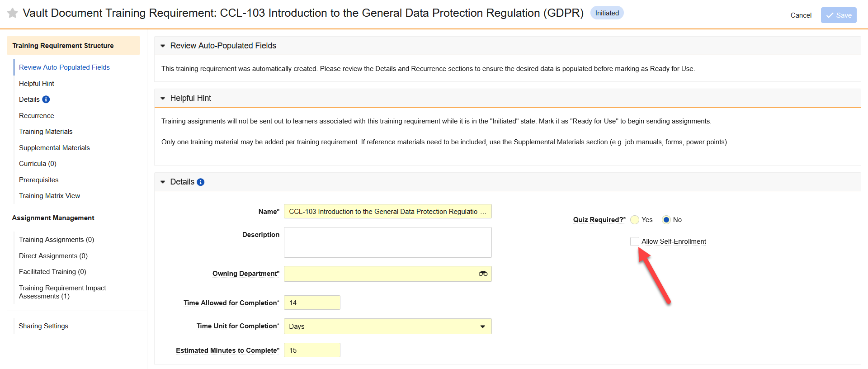The height and width of the screenshot is (369, 868).
Task: Go to Helpful Hint in sidebar
Action: tap(36, 84)
